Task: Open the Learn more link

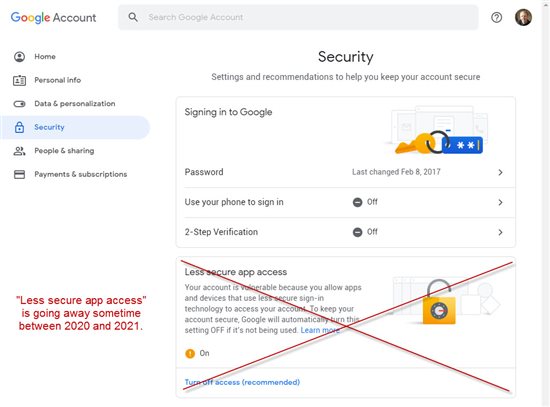Action: pos(320,330)
